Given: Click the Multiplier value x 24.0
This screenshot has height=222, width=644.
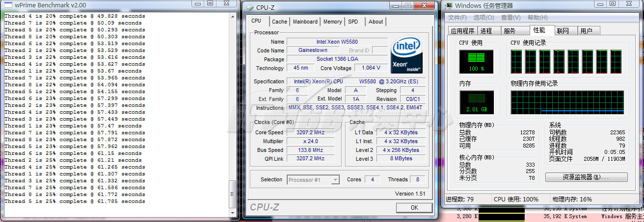Looking at the screenshot, I should click(x=310, y=141).
